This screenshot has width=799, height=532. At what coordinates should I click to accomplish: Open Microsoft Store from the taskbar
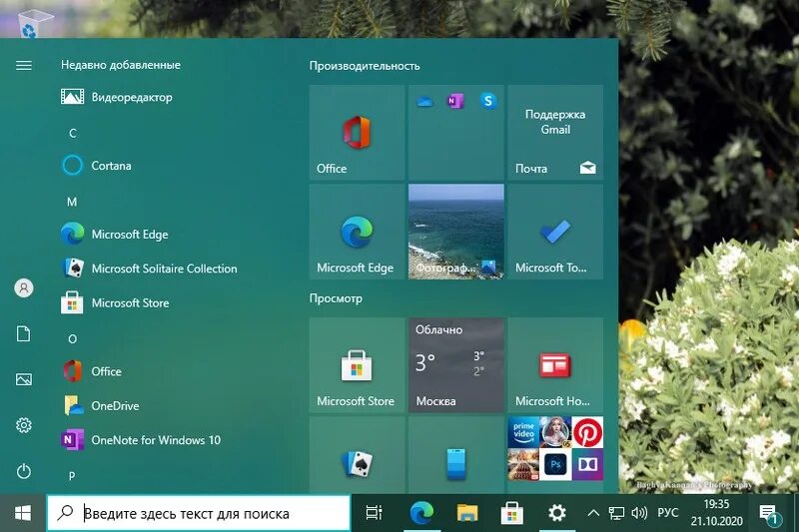[512, 513]
